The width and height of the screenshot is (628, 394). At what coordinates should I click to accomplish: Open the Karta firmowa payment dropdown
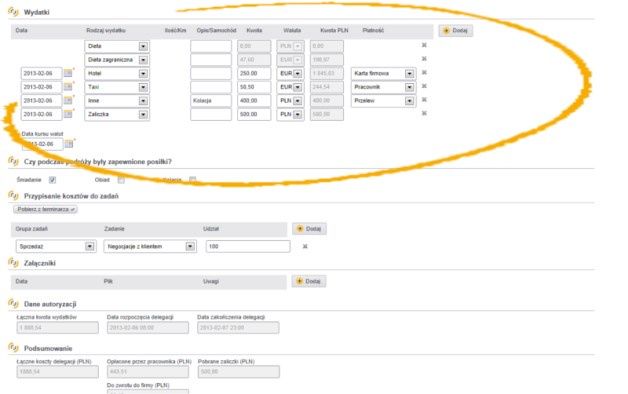coord(409,74)
